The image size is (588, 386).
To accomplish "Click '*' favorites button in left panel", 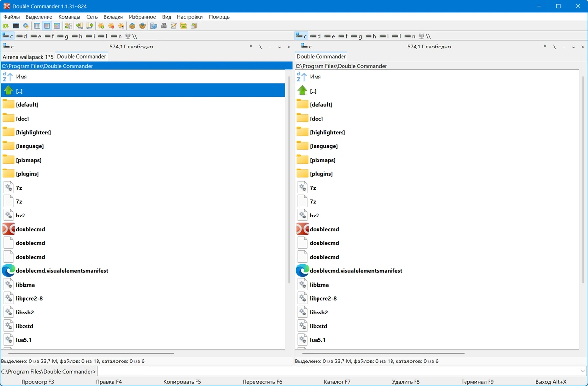I will tap(251, 47).
